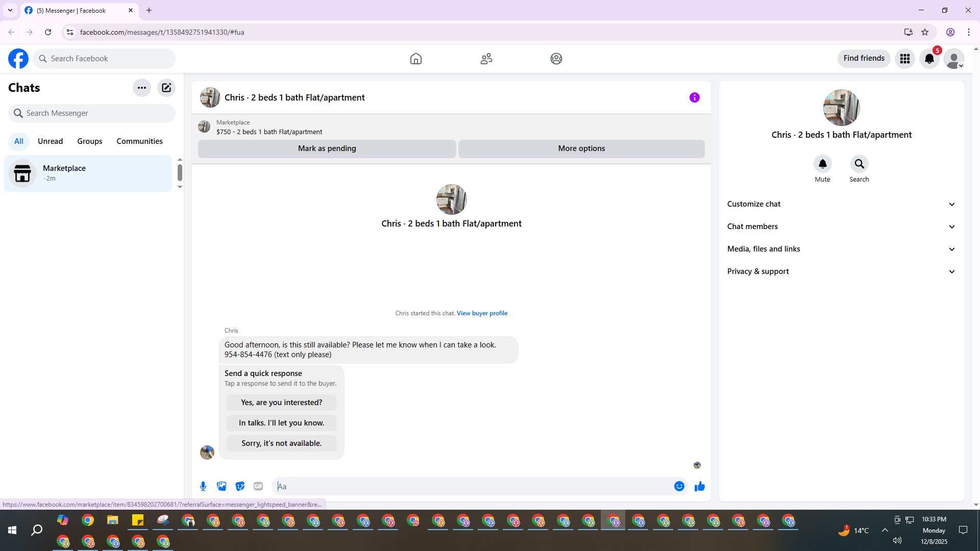Open File Explorer from taskbar
This screenshot has width=980, height=551.
coord(113,520)
